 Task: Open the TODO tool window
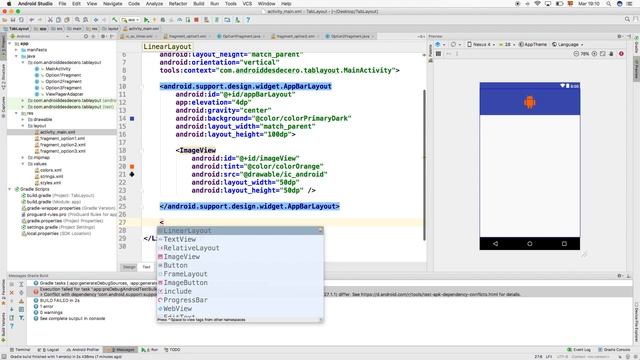(x=172, y=350)
